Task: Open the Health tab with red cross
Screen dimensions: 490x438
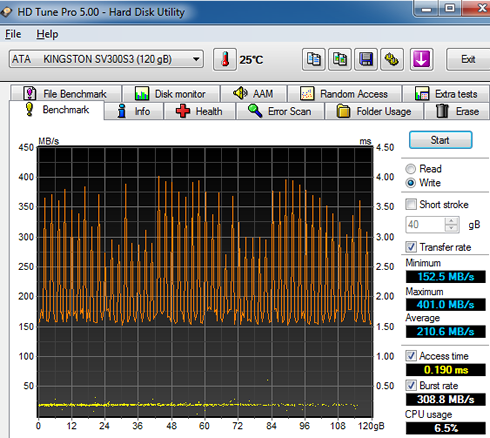Action: click(x=199, y=111)
